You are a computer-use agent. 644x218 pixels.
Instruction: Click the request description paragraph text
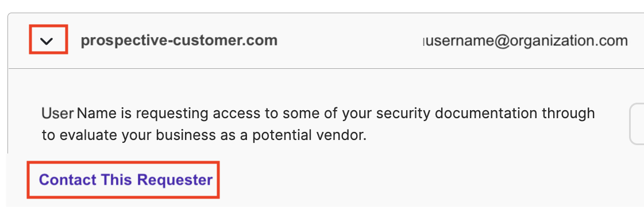pyautogui.click(x=318, y=124)
